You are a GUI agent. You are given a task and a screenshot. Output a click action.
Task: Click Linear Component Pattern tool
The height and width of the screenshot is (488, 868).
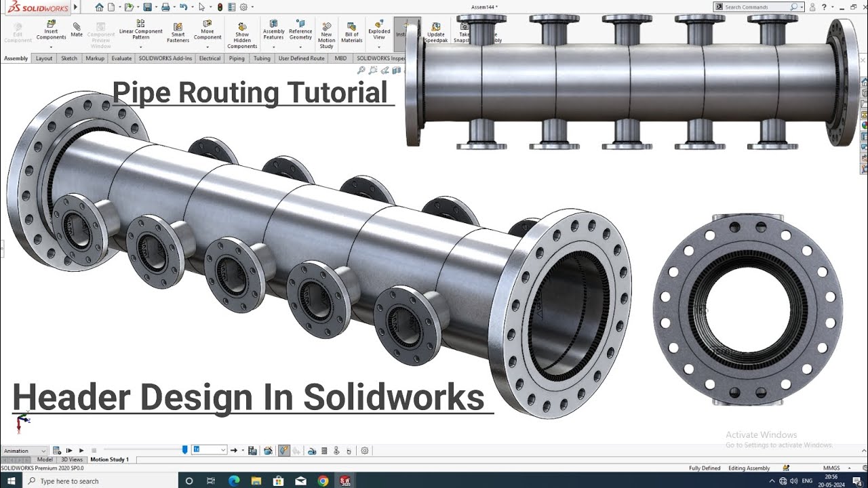tap(140, 30)
